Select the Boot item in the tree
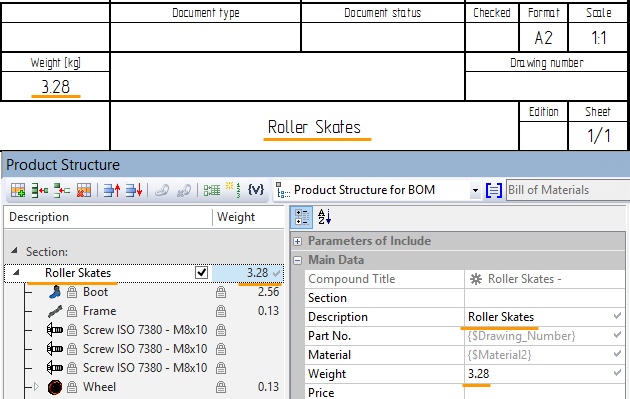630x399 pixels. point(95,292)
